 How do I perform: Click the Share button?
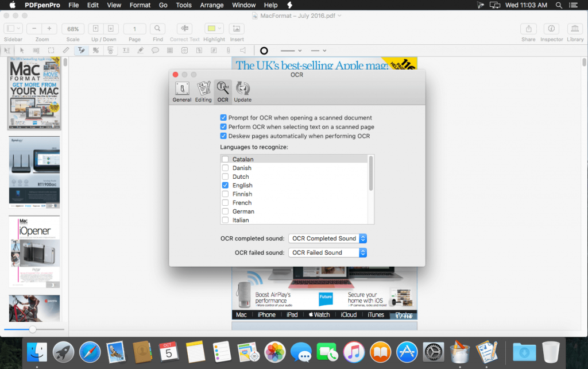pyautogui.click(x=528, y=28)
